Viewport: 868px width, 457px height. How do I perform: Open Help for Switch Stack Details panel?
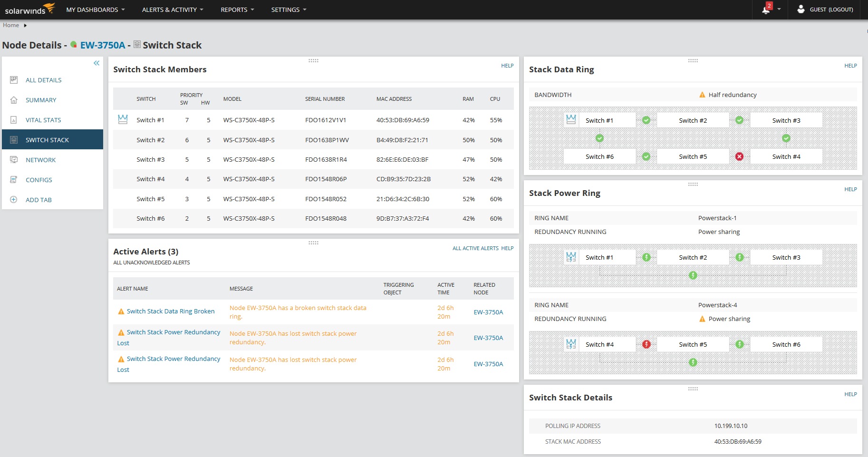pos(850,394)
